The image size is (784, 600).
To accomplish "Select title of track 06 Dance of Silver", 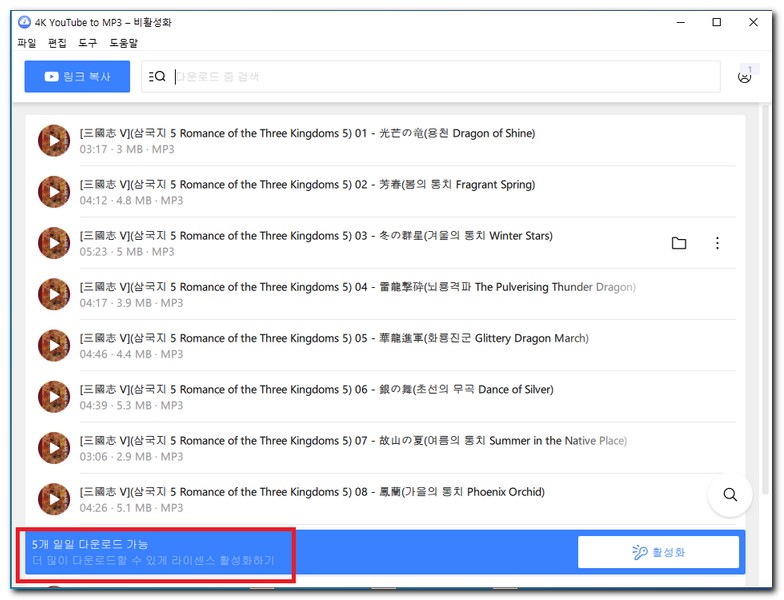I will tap(316, 390).
